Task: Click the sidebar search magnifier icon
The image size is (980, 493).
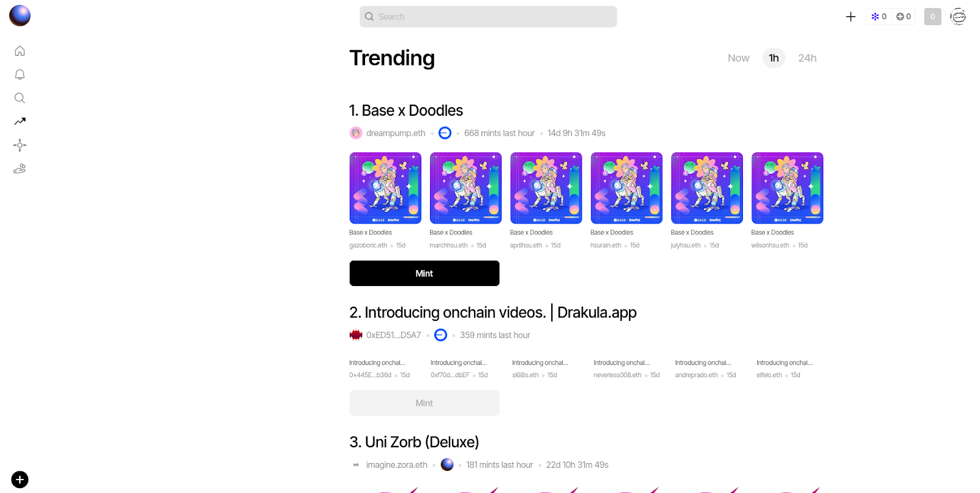Action: 20,98
